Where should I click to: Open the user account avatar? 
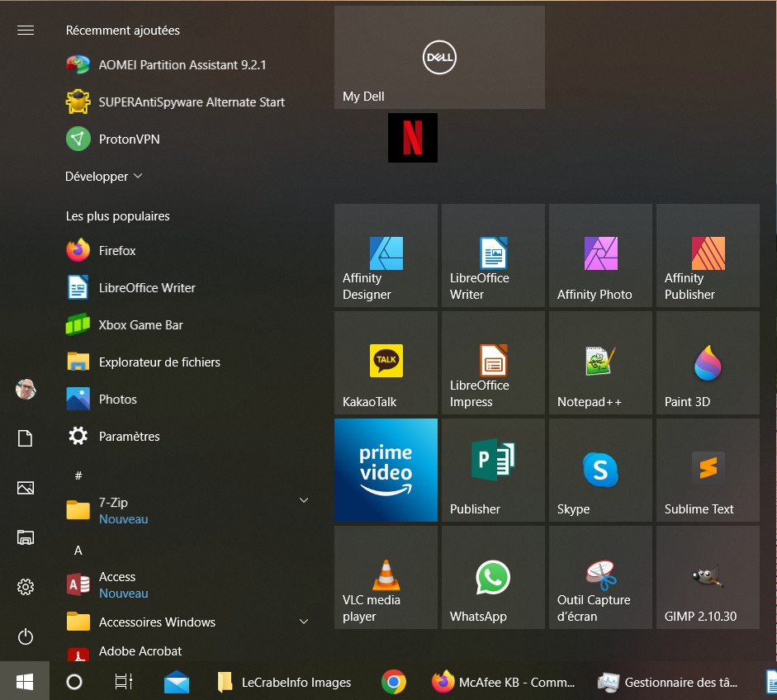click(26, 389)
